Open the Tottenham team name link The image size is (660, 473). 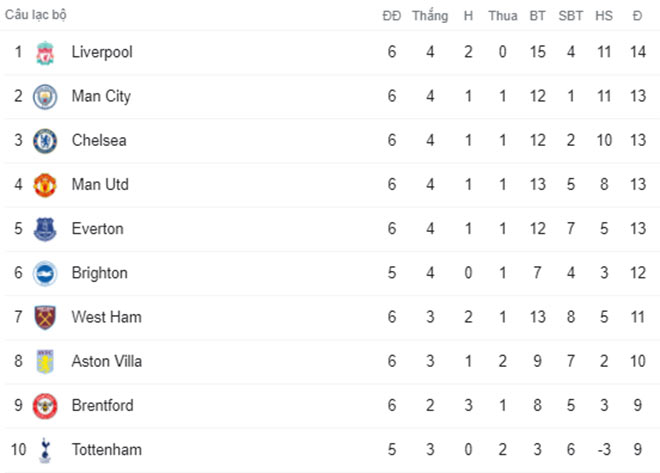pos(105,450)
